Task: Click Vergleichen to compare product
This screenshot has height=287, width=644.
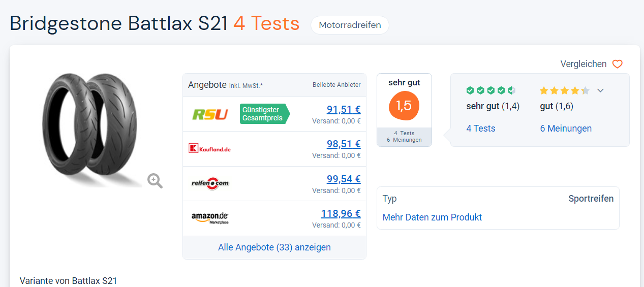Action: (584, 64)
